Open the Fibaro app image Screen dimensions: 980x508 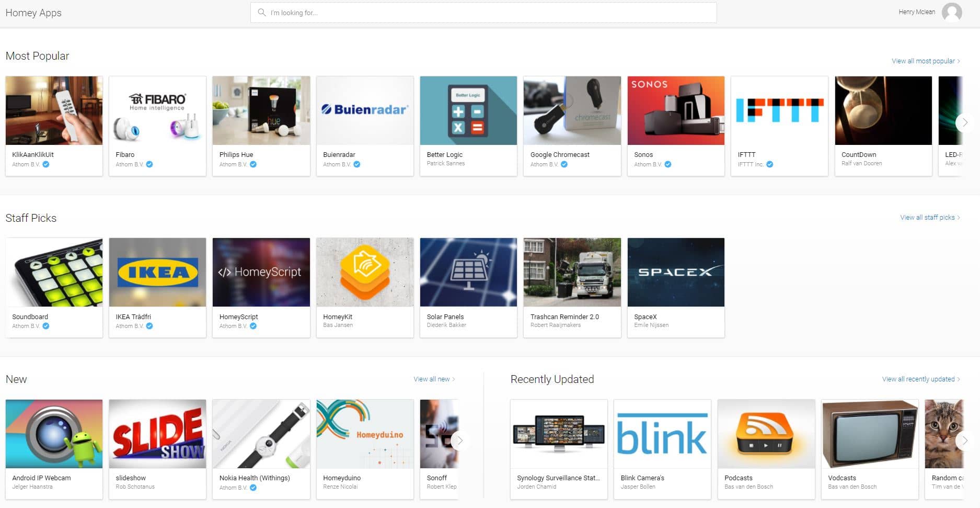coord(157,110)
